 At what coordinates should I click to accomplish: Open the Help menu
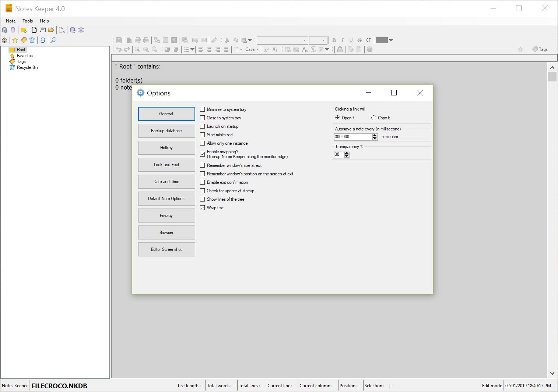point(44,21)
